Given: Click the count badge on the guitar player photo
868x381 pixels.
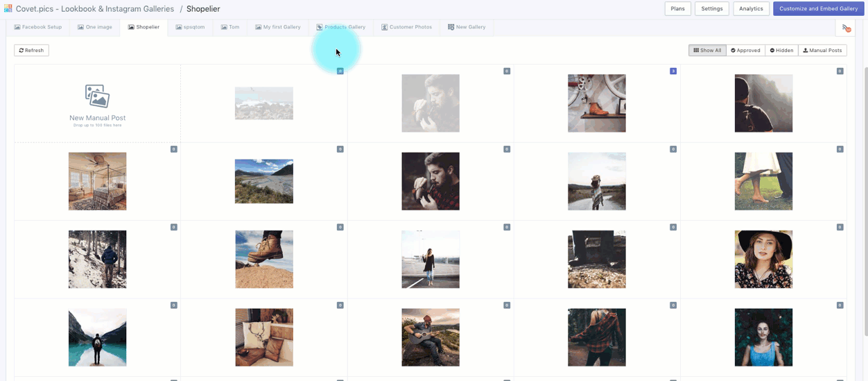Looking at the screenshot, I should 507,305.
